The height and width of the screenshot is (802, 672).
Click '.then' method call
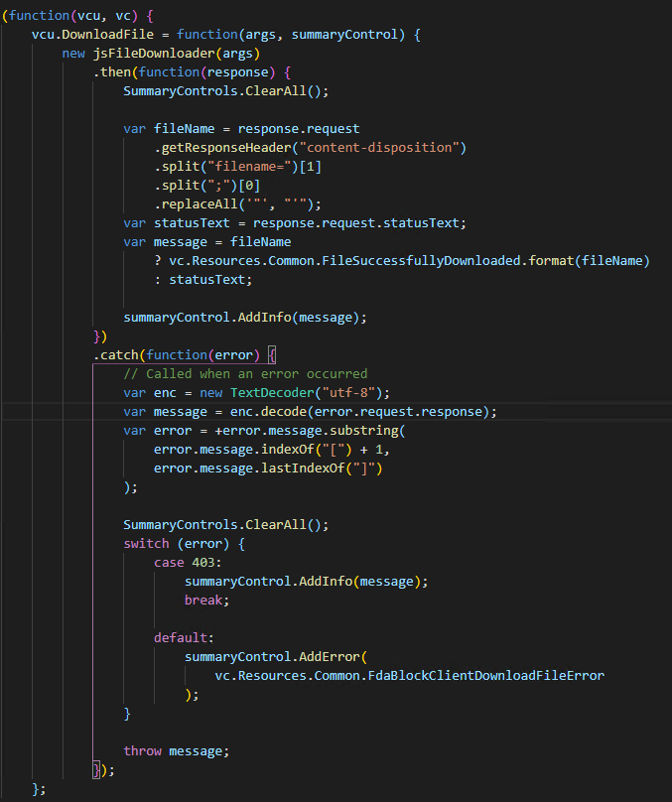tap(112, 72)
